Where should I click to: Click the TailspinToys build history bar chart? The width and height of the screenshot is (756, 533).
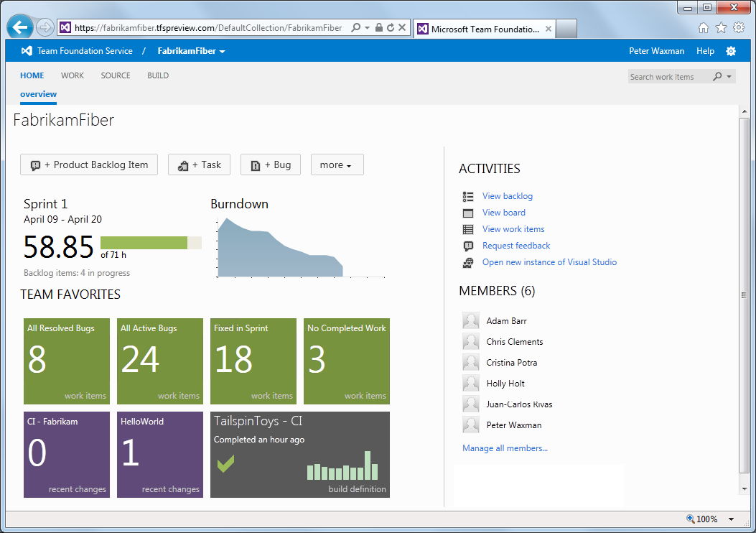[342, 465]
